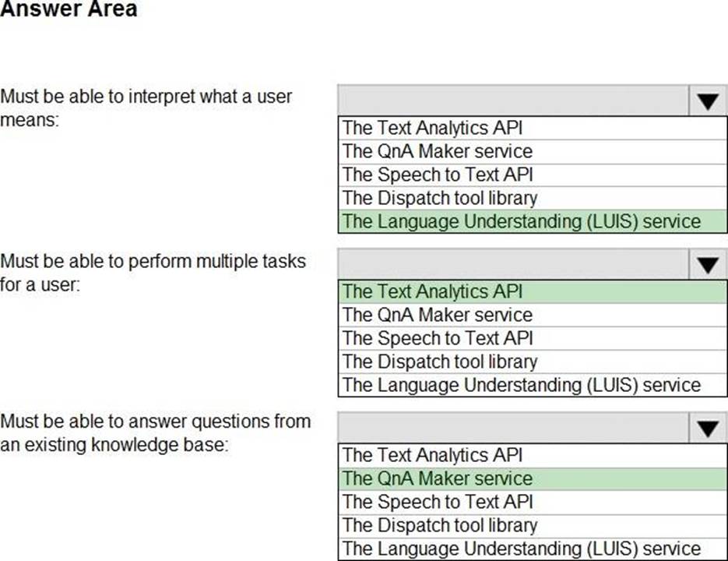
Task: Click the first dropdown's gray selection field
Action: click(513, 101)
